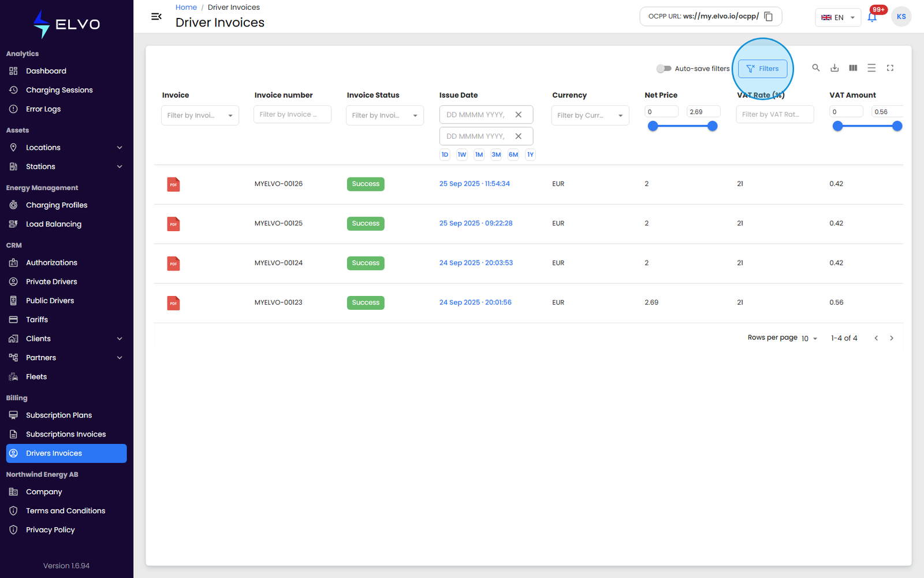Show column visibility options icon
Image resolution: width=924 pixels, height=578 pixels.
853,68
